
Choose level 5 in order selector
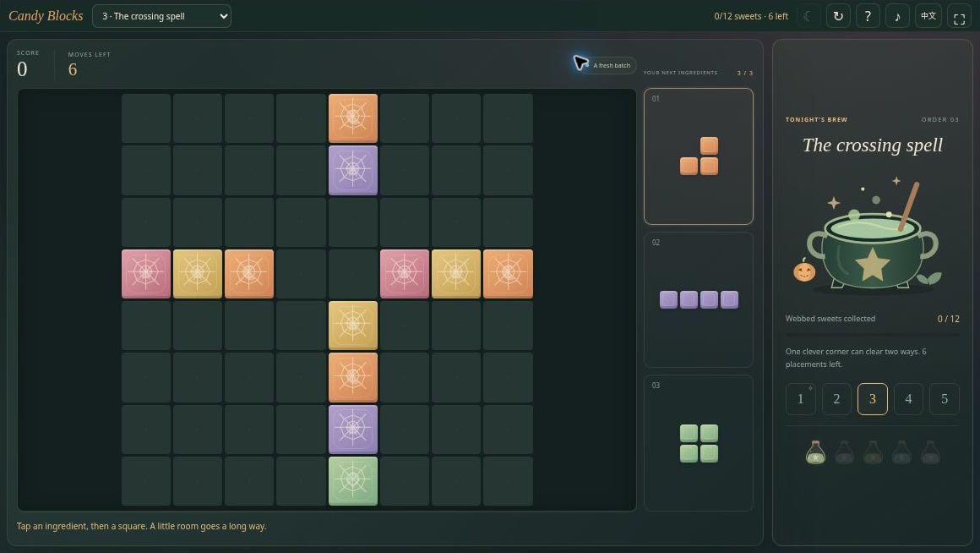tap(945, 399)
